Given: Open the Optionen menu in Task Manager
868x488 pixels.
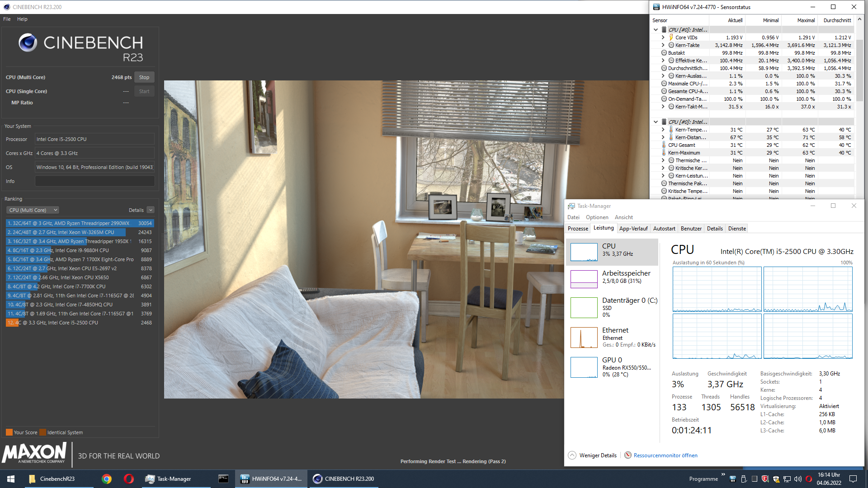Looking at the screenshot, I should 597,217.
